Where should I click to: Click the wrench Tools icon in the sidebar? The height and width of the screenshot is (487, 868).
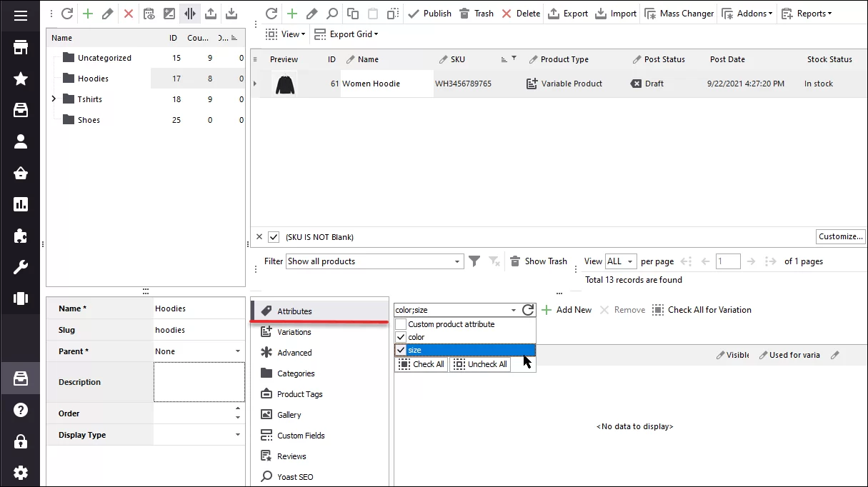[21, 267]
